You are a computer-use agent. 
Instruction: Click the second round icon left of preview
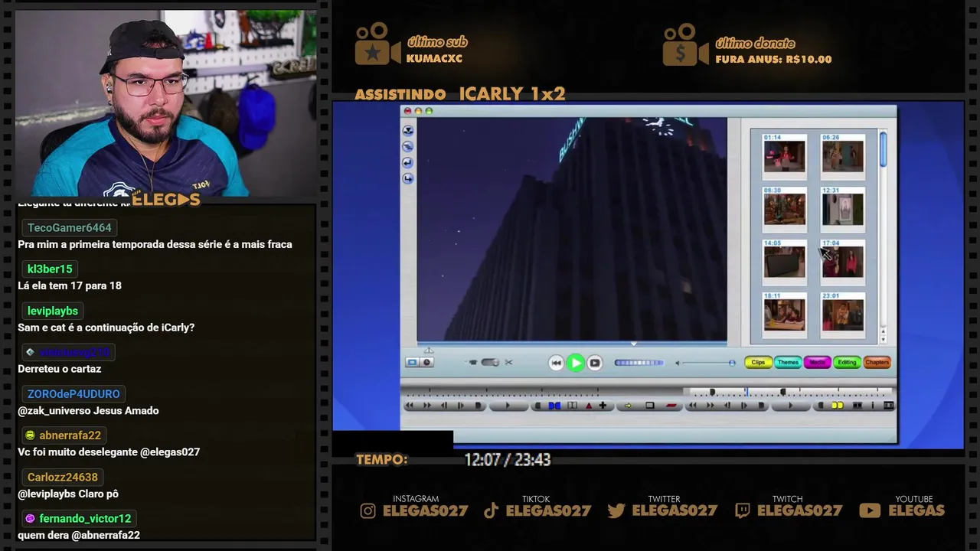[408, 146]
